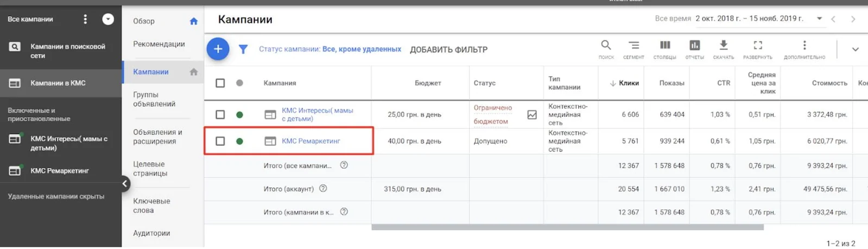This screenshot has width=868, height=249.
Task: Click the date range 2 окт. 2018 г. – 15 нояб. 2019 г.
Action: [x=749, y=18]
